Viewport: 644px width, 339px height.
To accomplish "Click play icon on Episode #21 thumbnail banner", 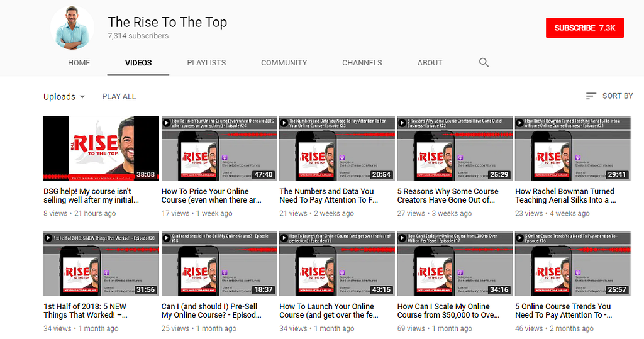I will point(520,123).
